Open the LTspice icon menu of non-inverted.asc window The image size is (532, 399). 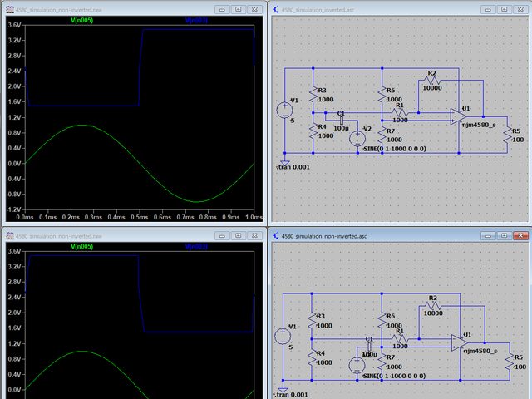click(276, 236)
